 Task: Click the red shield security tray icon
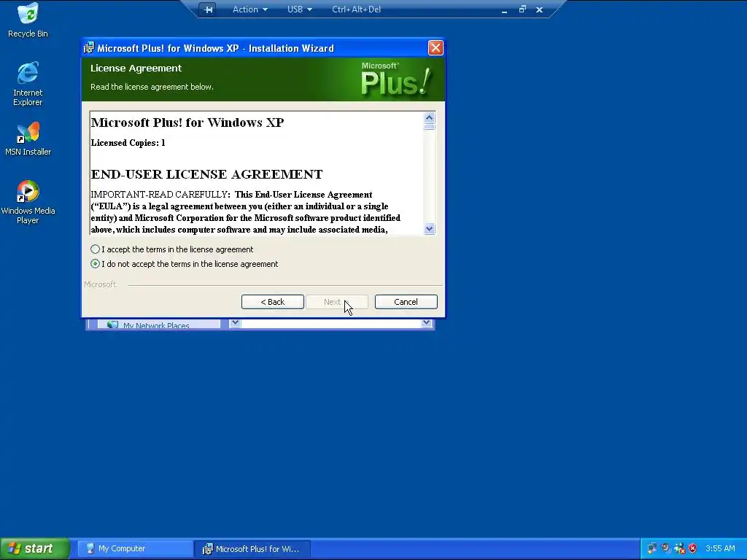[693, 548]
